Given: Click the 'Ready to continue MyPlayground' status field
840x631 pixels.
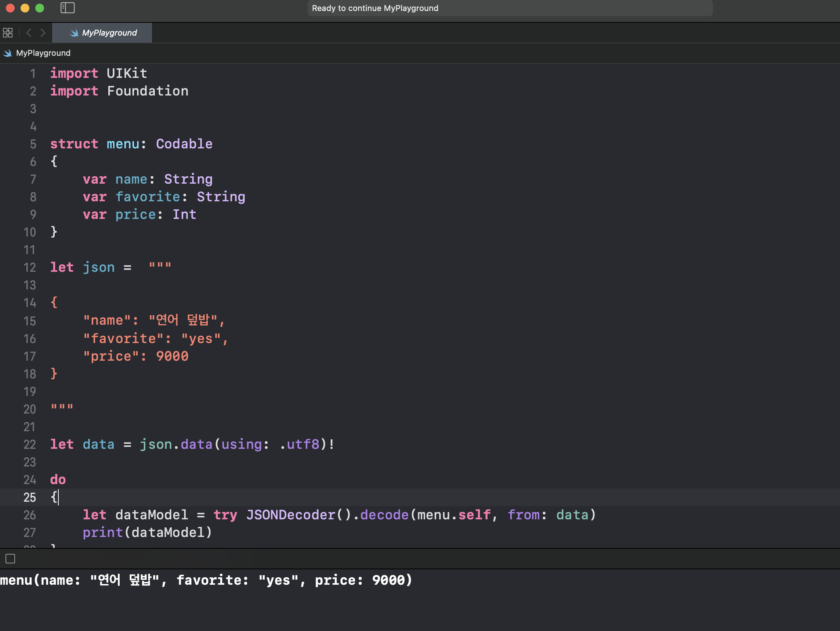Looking at the screenshot, I should [509, 8].
